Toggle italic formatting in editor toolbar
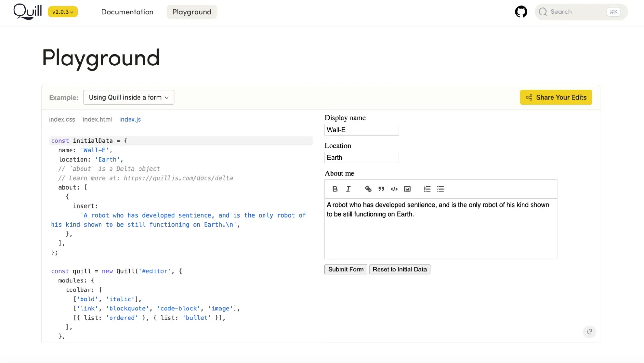This screenshot has width=644, height=363. pos(348,189)
